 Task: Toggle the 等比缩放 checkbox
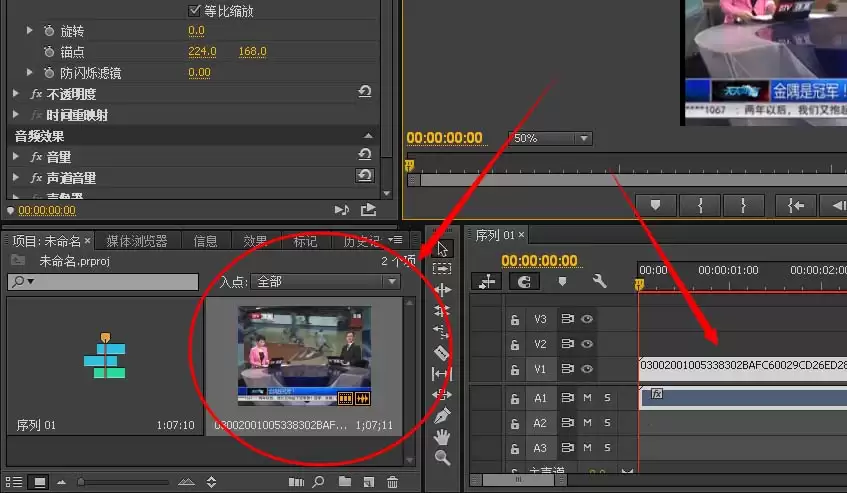tap(194, 10)
